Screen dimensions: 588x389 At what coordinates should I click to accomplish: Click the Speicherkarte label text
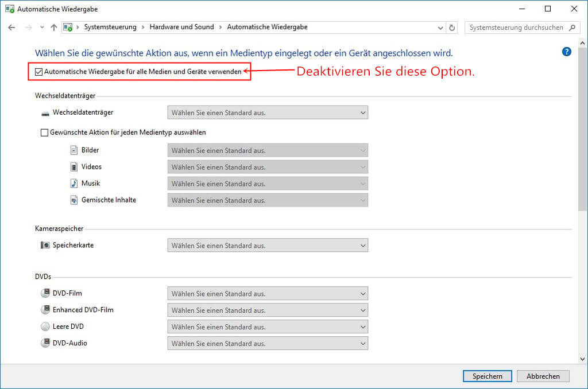[x=73, y=245]
